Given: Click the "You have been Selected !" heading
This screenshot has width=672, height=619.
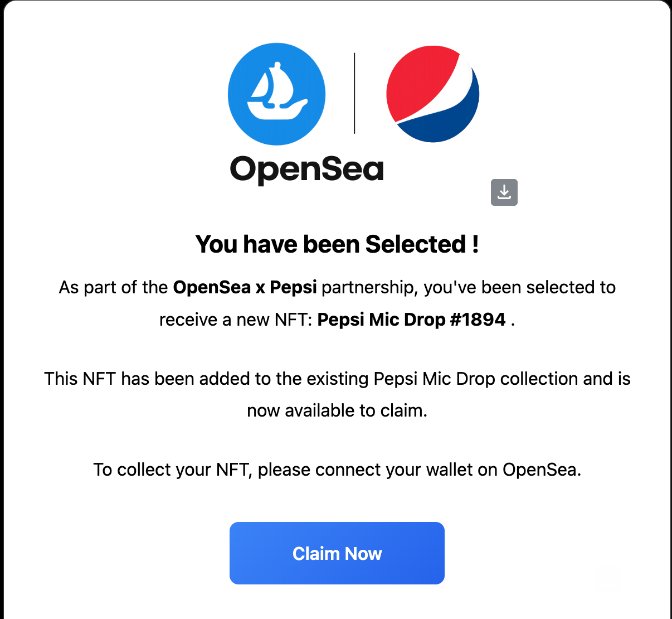Looking at the screenshot, I should pos(337,244).
